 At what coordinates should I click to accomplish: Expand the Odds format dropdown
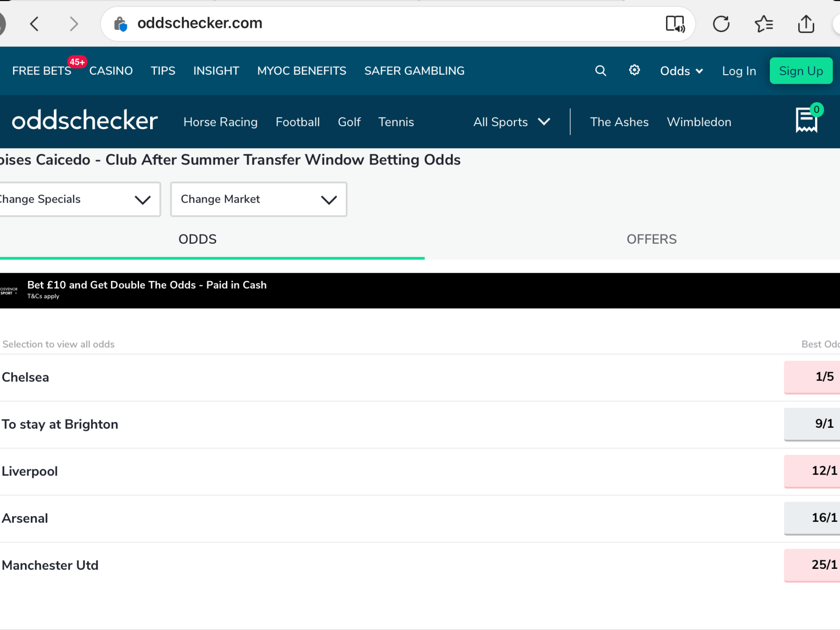pyautogui.click(x=681, y=71)
